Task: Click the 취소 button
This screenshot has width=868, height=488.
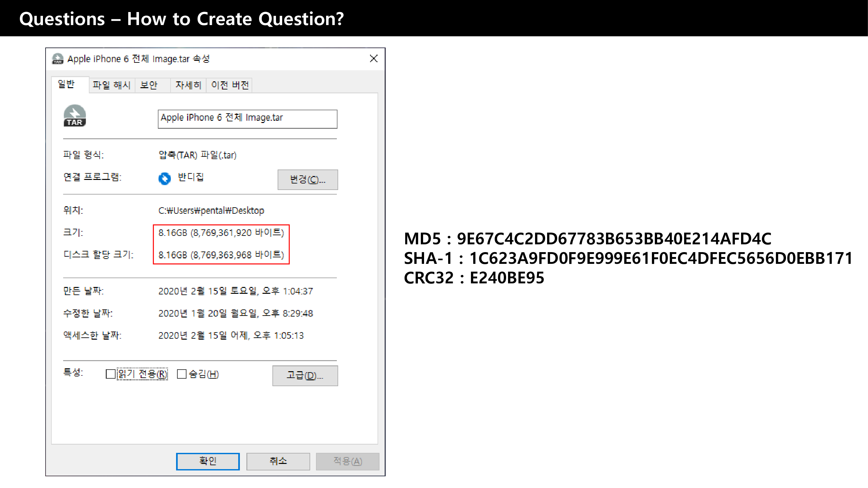Action: (278, 461)
